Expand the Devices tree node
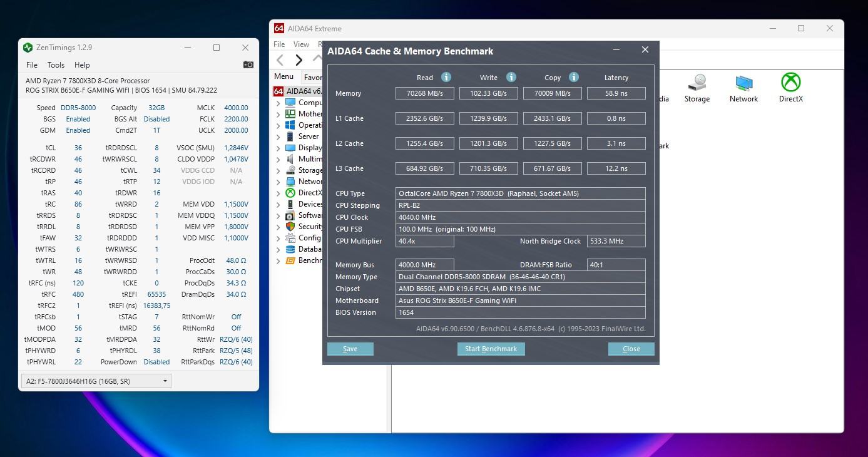This screenshot has height=457, width=868. tap(278, 204)
